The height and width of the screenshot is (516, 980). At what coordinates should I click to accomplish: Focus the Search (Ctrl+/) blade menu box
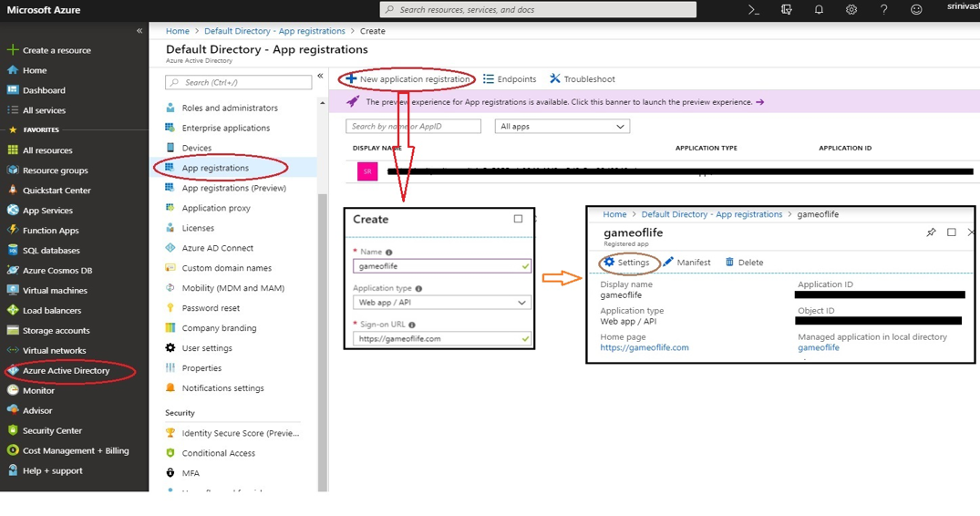point(239,82)
